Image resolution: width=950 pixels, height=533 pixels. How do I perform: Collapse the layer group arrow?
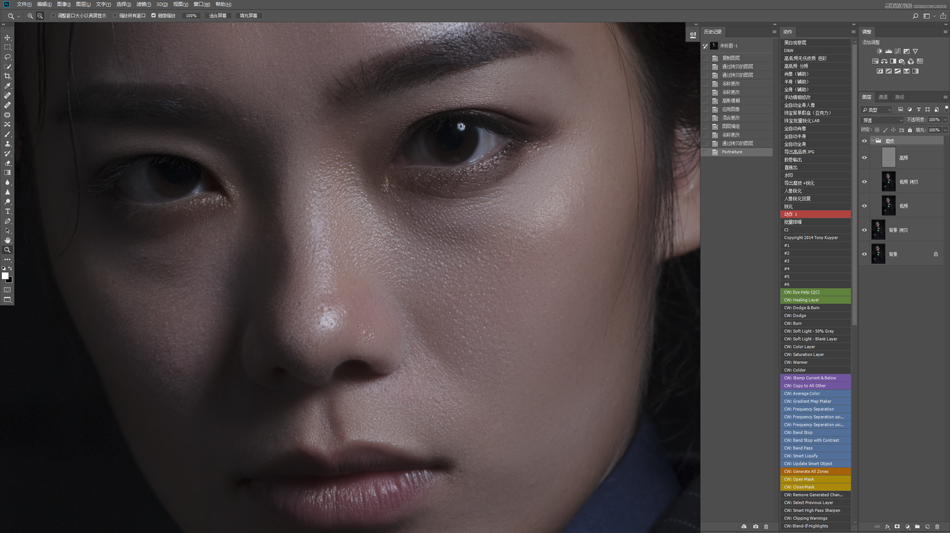coord(872,141)
